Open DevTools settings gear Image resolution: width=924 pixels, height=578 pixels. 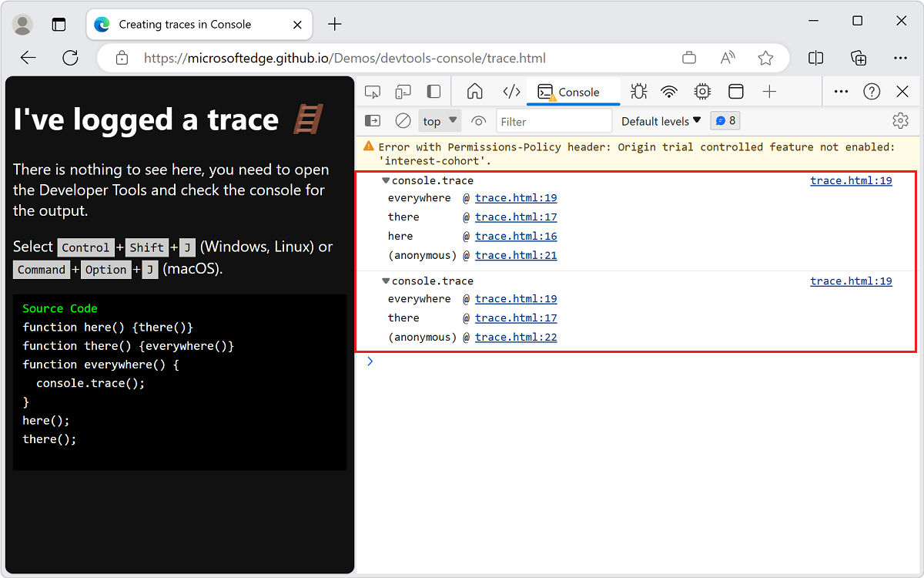(900, 120)
